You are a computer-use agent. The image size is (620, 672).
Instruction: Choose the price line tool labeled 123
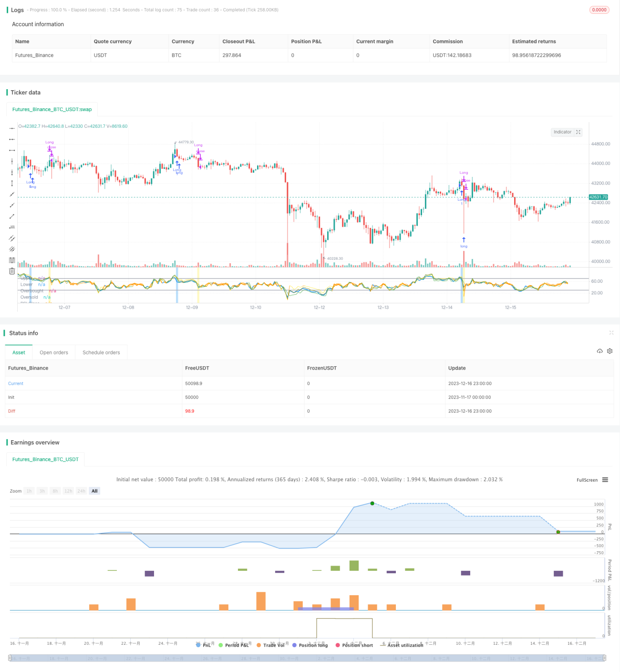click(12, 227)
